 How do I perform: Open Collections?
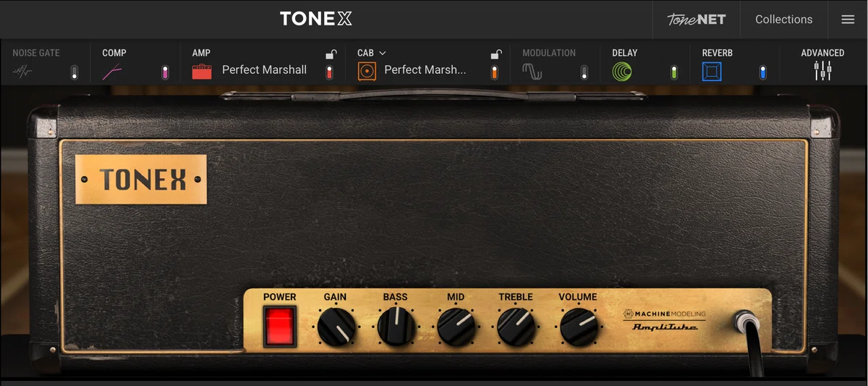pos(784,20)
